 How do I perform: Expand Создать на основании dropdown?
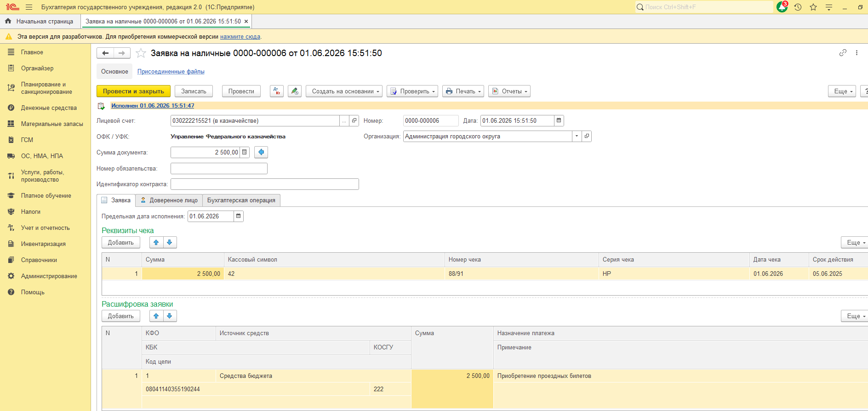coord(344,91)
